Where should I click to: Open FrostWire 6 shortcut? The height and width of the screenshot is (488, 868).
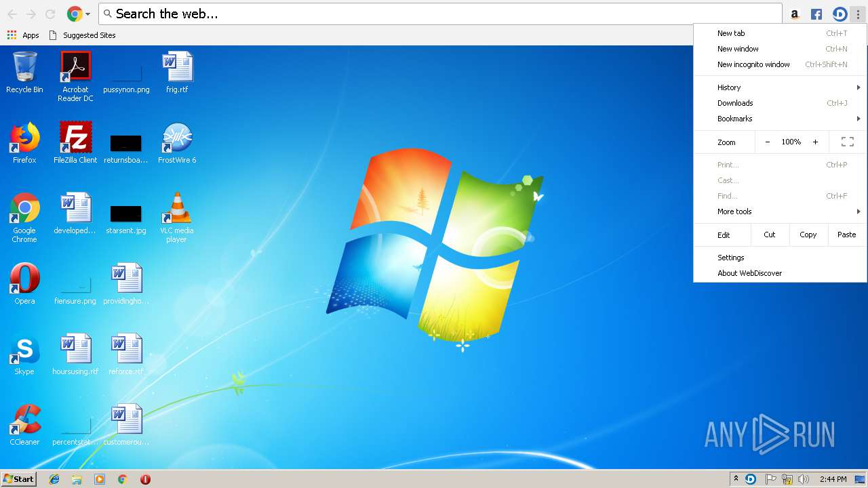coord(177,143)
